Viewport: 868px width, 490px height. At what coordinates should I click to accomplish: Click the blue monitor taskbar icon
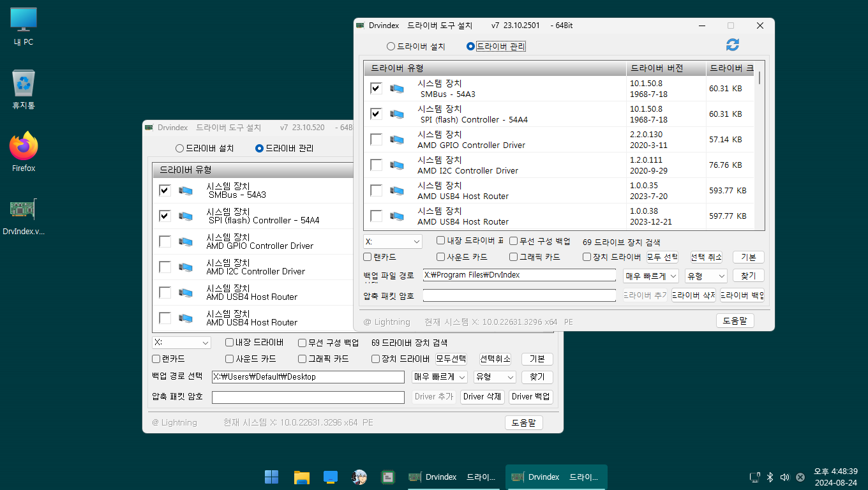(x=330, y=477)
